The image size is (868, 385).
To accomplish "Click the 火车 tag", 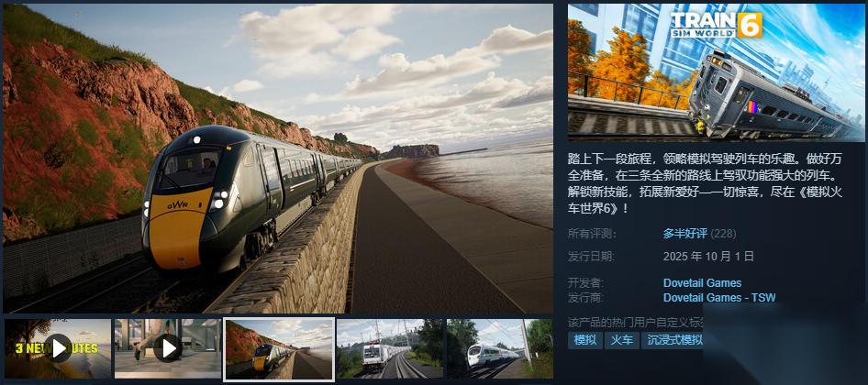I will pyautogui.click(x=622, y=340).
